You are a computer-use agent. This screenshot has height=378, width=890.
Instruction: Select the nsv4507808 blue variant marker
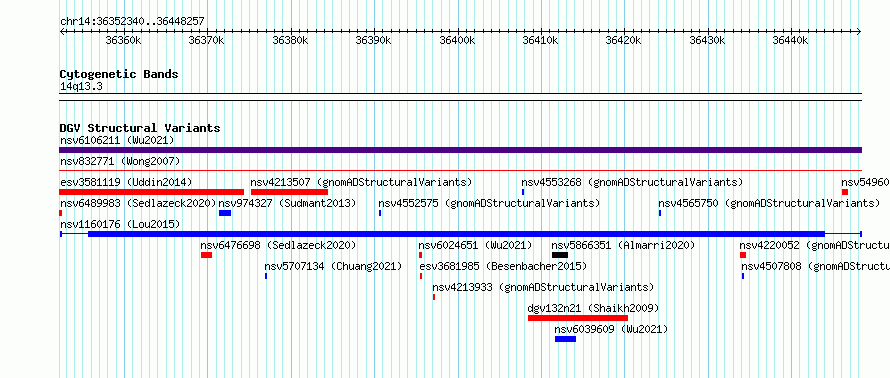[742, 276]
